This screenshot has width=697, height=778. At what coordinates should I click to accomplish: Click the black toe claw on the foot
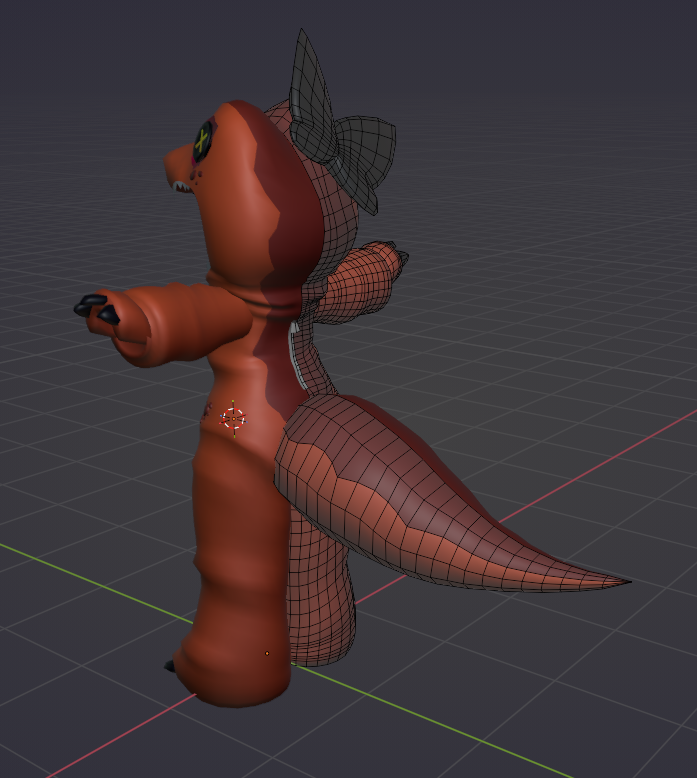[x=170, y=665]
